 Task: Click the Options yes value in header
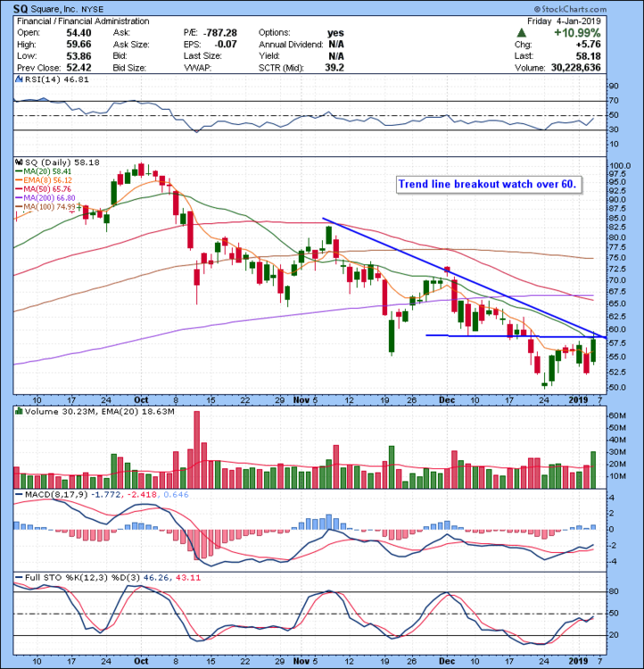click(x=335, y=33)
